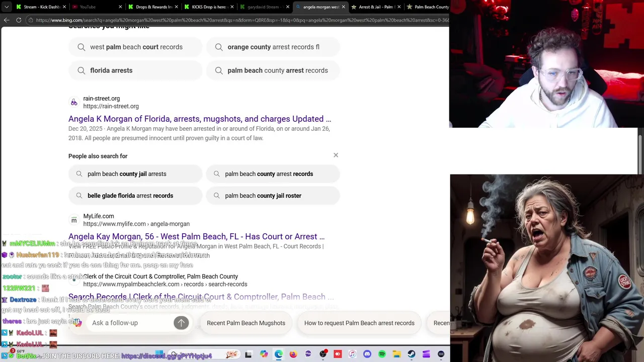Click the smoking woman image overlay
This screenshot has width=644, height=362.
pos(547,268)
